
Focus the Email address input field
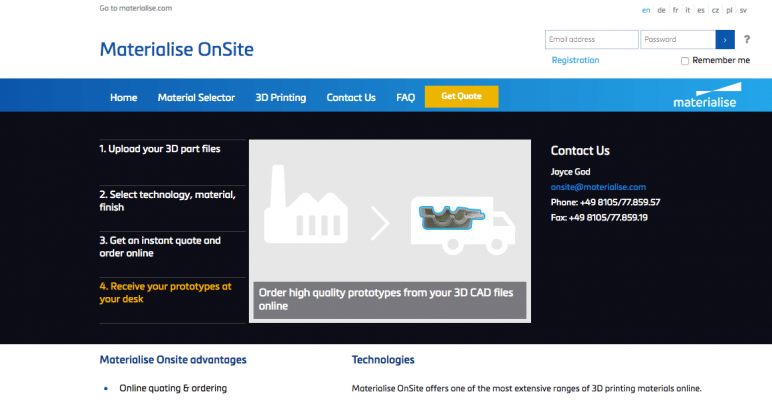591,39
